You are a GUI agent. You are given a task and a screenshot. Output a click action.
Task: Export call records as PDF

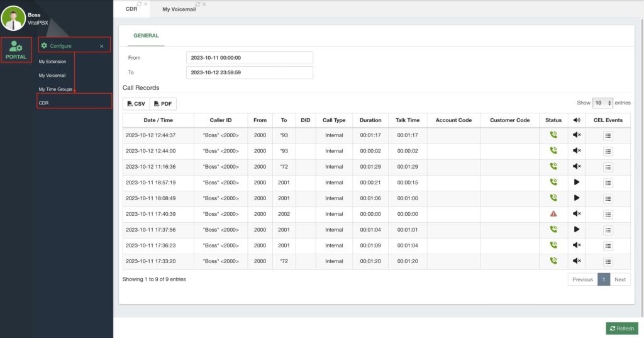point(163,104)
